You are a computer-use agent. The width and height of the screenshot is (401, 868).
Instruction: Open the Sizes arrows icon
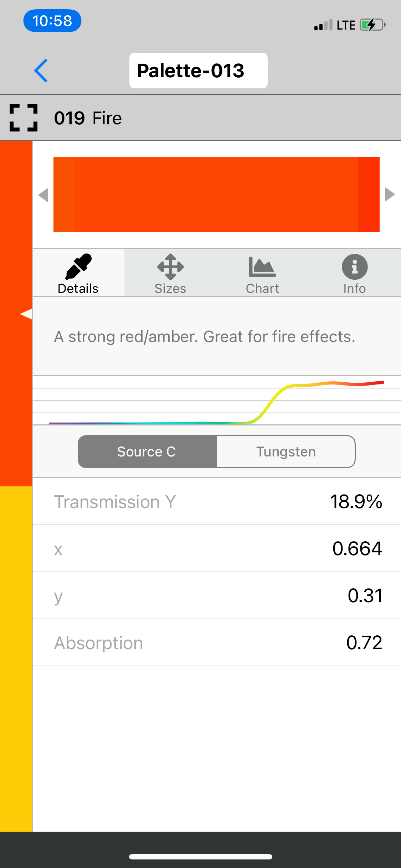coord(170,267)
